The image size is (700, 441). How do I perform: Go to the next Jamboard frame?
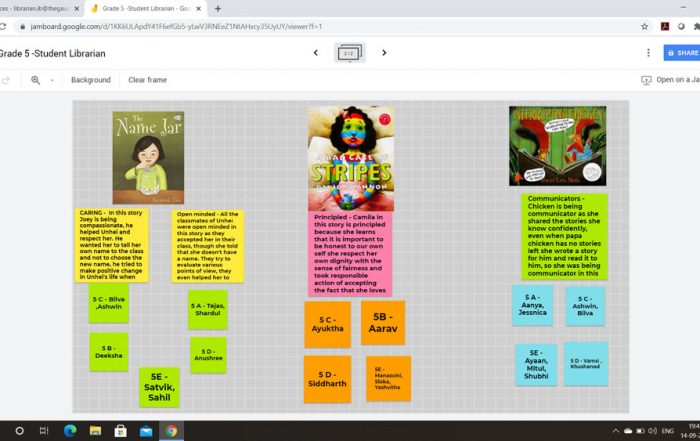384,53
